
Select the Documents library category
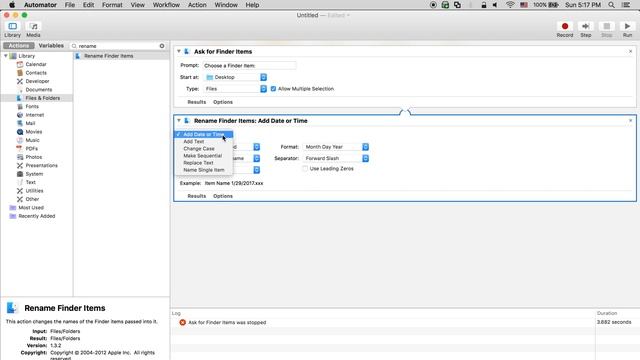pyautogui.click(x=38, y=90)
